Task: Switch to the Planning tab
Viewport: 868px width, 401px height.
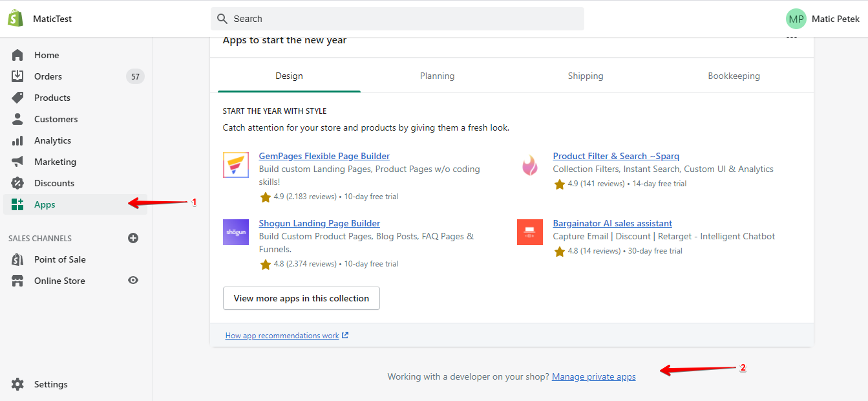Action: (438, 76)
